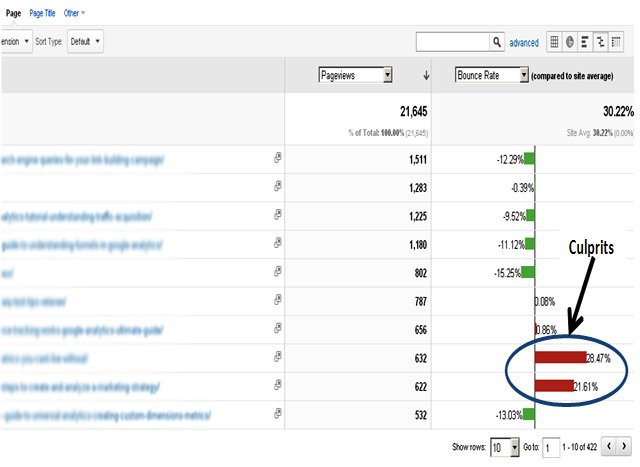The height and width of the screenshot is (467, 640).
Task: Select the Pivot view icon
Action: 615,43
